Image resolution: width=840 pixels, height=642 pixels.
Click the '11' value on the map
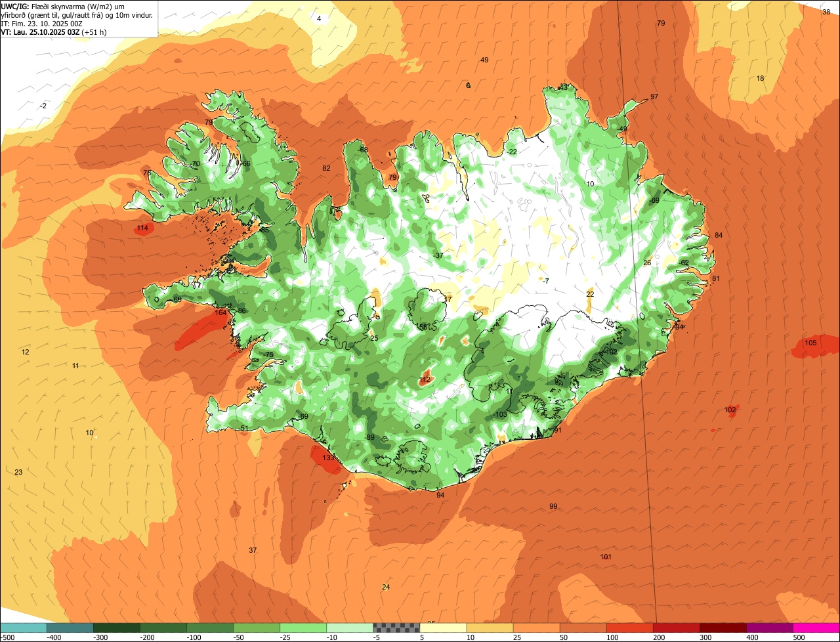click(75, 366)
